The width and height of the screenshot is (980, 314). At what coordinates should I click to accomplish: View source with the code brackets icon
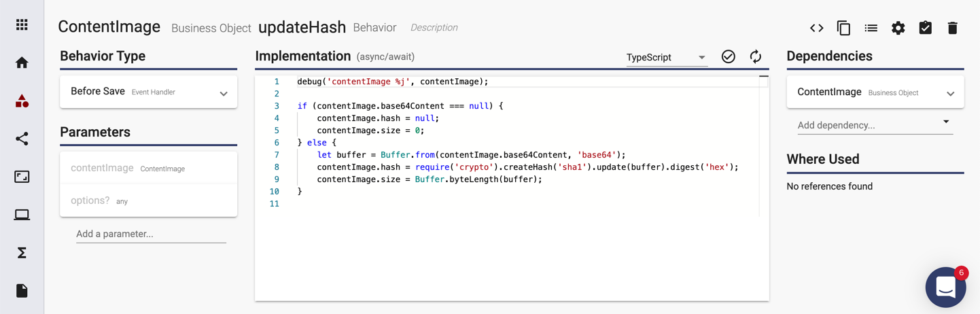(817, 28)
